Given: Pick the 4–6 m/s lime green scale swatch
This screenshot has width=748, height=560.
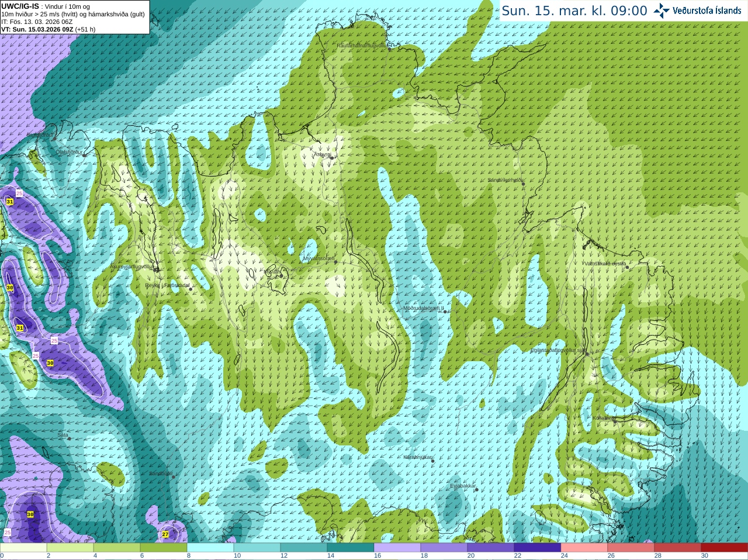Looking at the screenshot, I should tap(117, 548).
